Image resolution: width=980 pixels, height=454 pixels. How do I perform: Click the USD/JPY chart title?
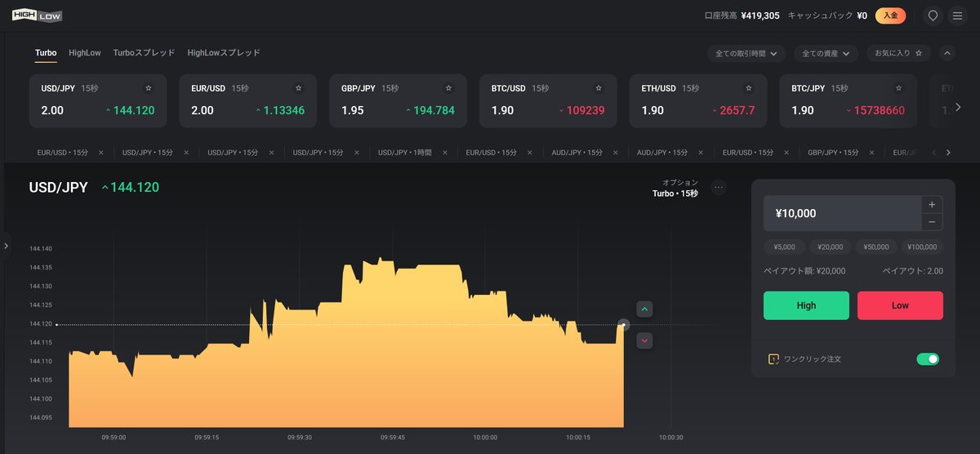point(58,187)
